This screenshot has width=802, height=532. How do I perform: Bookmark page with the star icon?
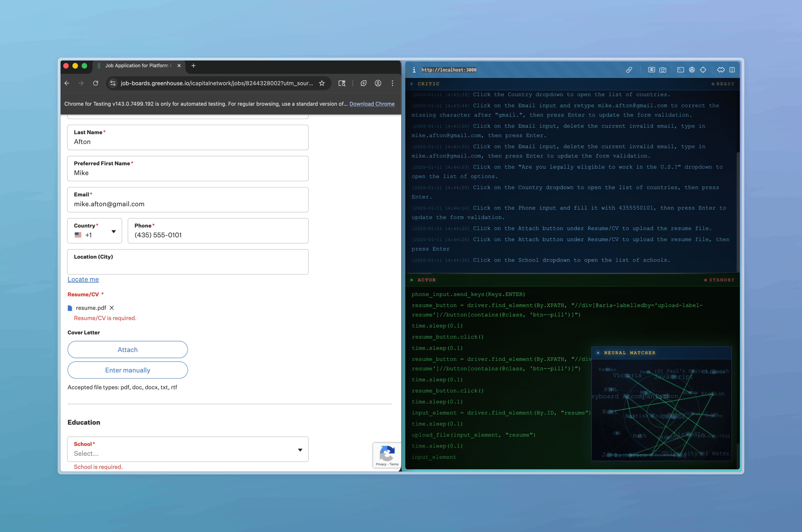pyautogui.click(x=322, y=83)
